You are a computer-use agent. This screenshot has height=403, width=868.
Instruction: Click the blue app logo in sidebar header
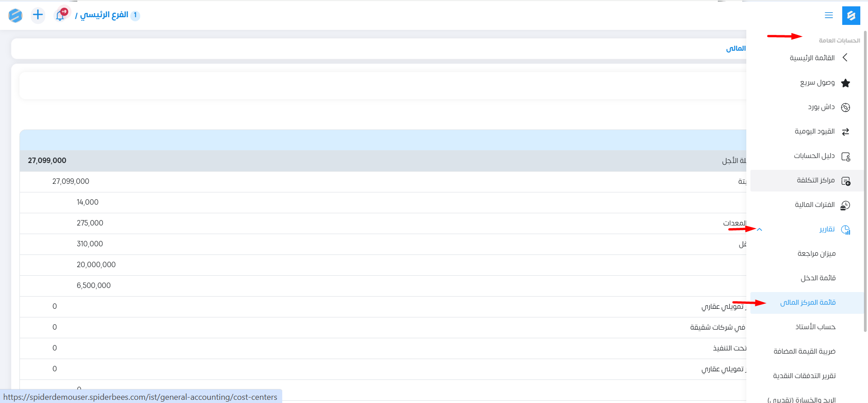851,15
